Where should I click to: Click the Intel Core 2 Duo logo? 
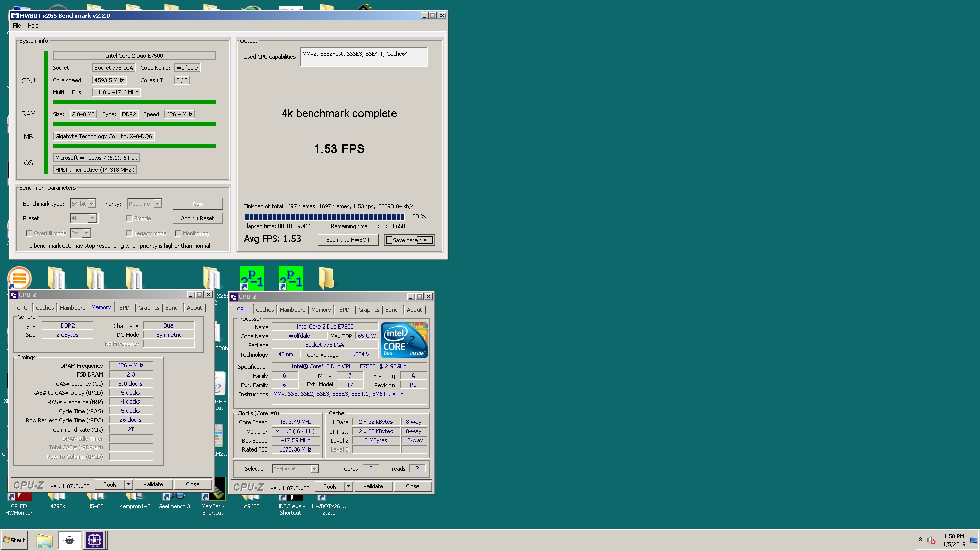(x=404, y=340)
